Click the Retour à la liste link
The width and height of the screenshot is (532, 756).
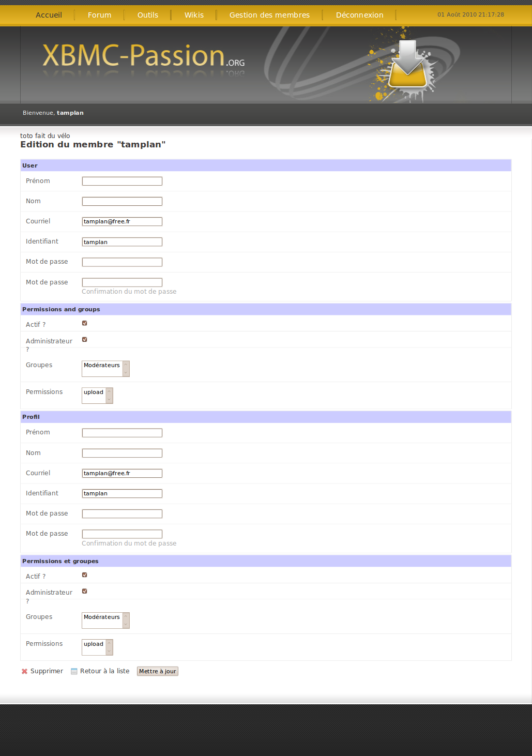[104, 671]
